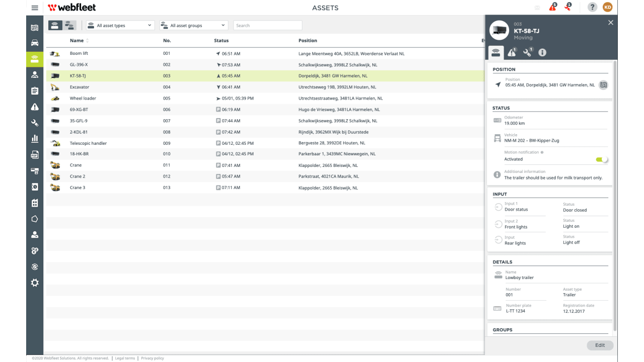644x362 pixels.
Task: Open the Map view in the sidebar
Action: pyautogui.click(x=35, y=28)
